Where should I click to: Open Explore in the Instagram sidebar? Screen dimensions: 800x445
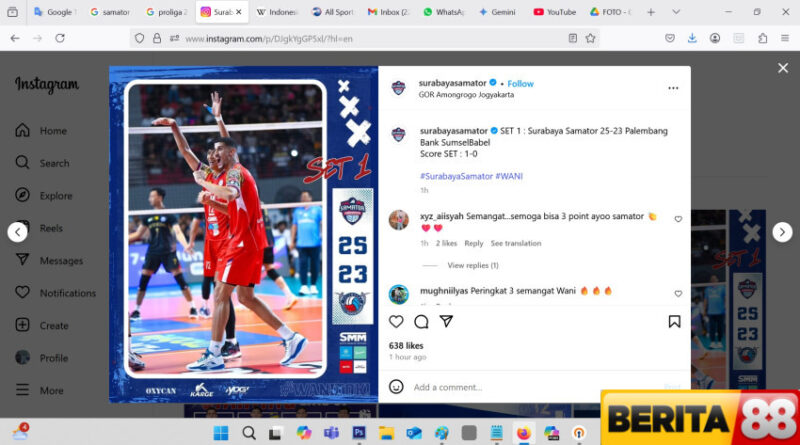pos(43,195)
